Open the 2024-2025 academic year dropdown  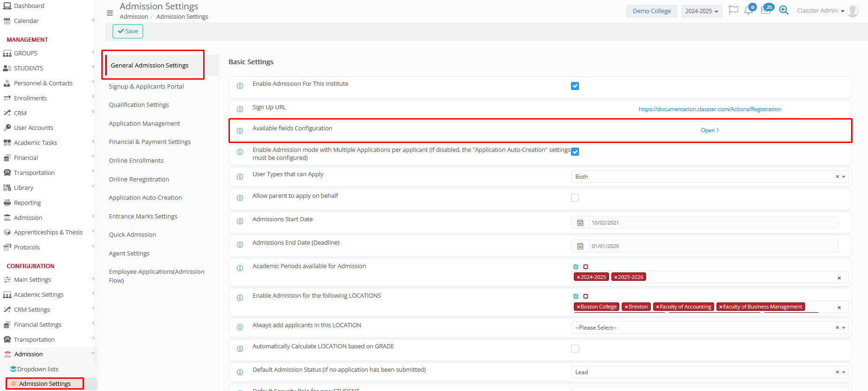pos(701,11)
